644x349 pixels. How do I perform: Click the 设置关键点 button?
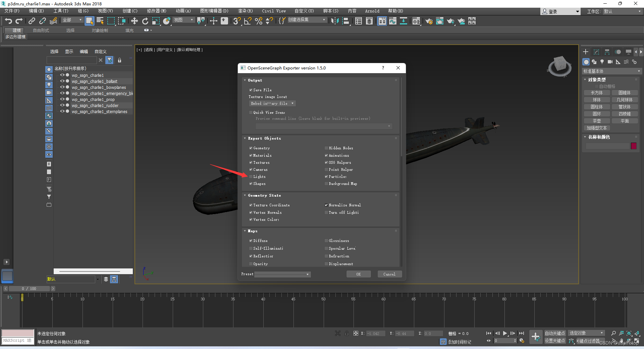coord(555,341)
